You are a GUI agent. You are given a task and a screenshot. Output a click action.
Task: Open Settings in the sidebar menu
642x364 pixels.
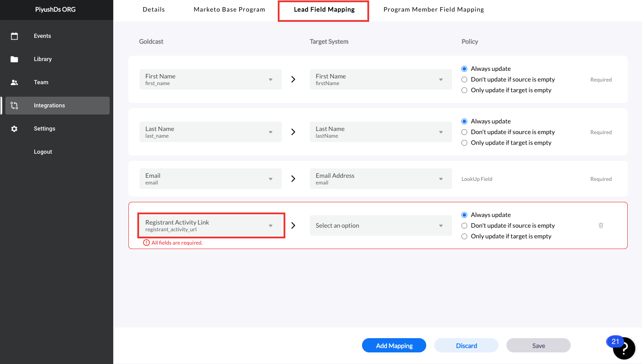pos(57,129)
